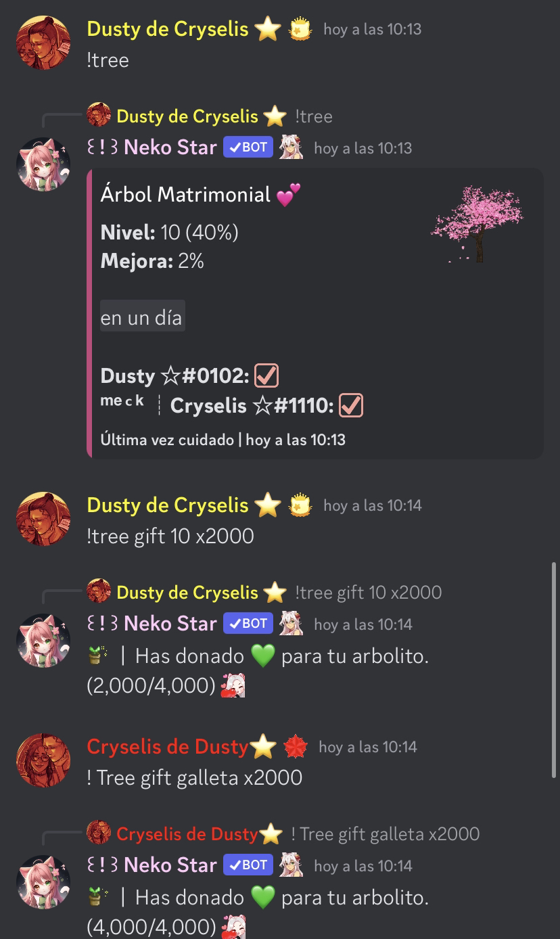Click the checkbox next to Dusty ☆#0102
This screenshot has width=560, height=939.
pos(266,375)
